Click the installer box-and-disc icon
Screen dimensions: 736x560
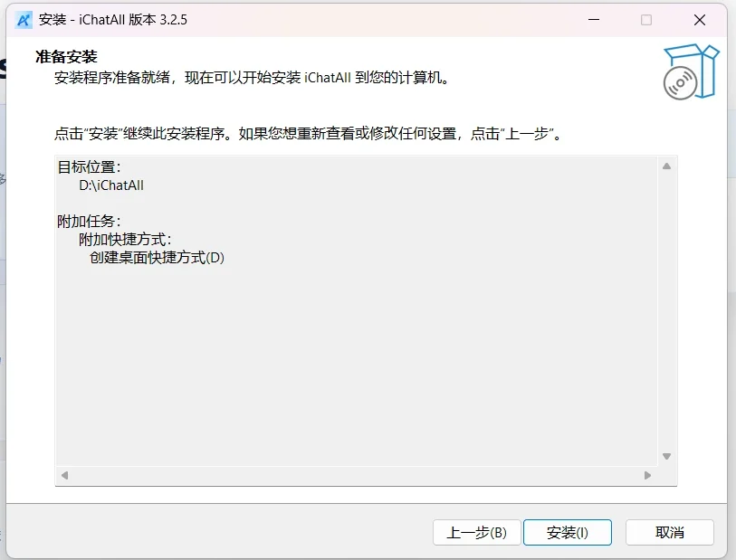click(691, 71)
